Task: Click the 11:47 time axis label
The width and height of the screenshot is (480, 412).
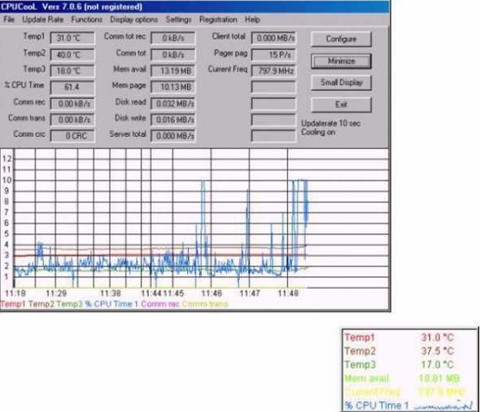Action: (250, 293)
